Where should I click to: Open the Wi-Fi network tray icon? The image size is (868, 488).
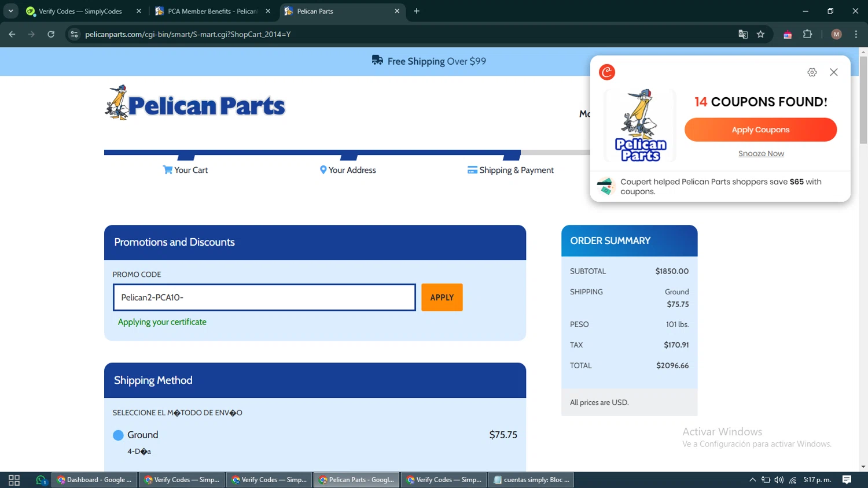click(x=793, y=480)
